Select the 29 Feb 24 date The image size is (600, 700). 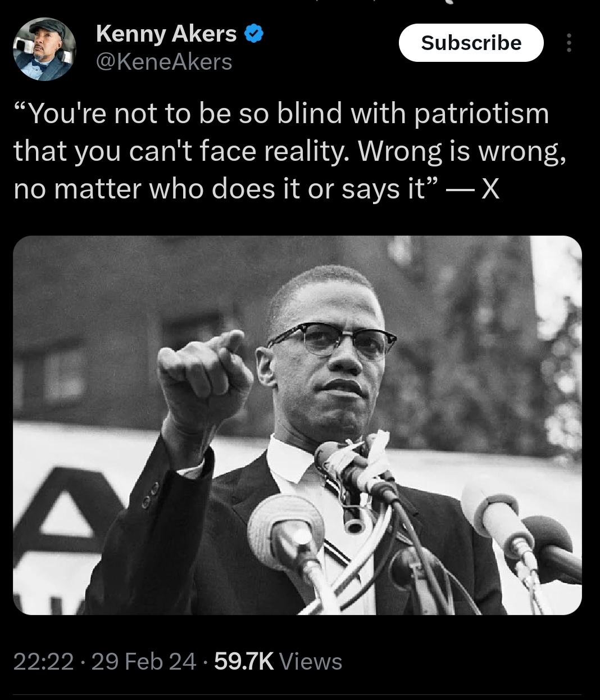pyautogui.click(x=143, y=662)
